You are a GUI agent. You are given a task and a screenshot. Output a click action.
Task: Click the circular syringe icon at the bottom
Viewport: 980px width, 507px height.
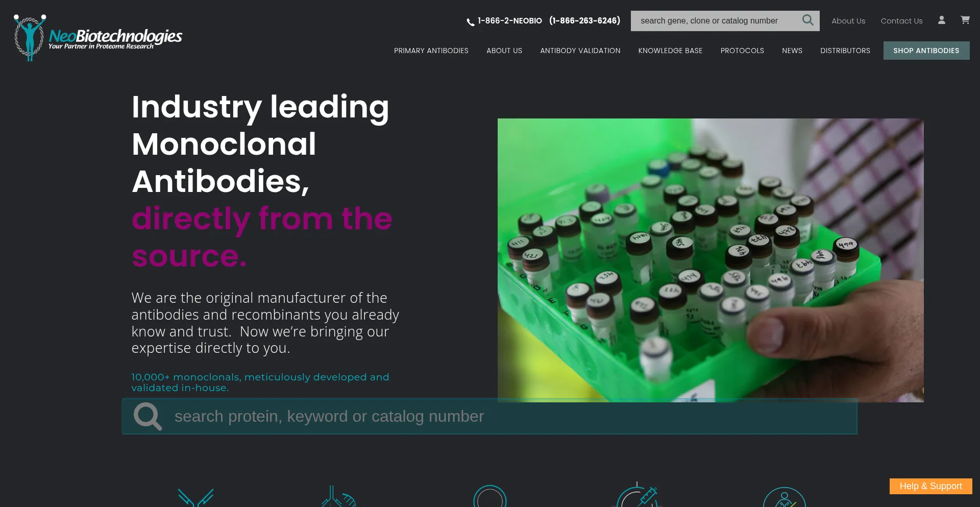tap(637, 495)
